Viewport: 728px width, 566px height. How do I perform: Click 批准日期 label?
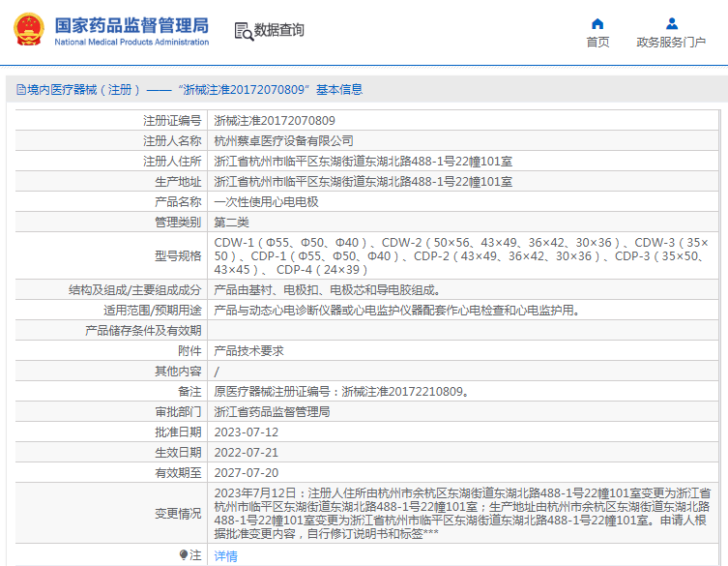pyautogui.click(x=178, y=432)
